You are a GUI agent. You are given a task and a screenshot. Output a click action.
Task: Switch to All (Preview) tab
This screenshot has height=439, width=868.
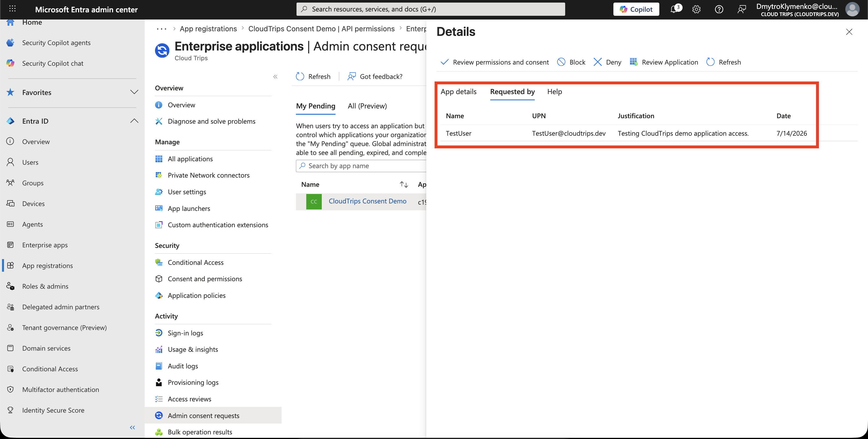[367, 106]
